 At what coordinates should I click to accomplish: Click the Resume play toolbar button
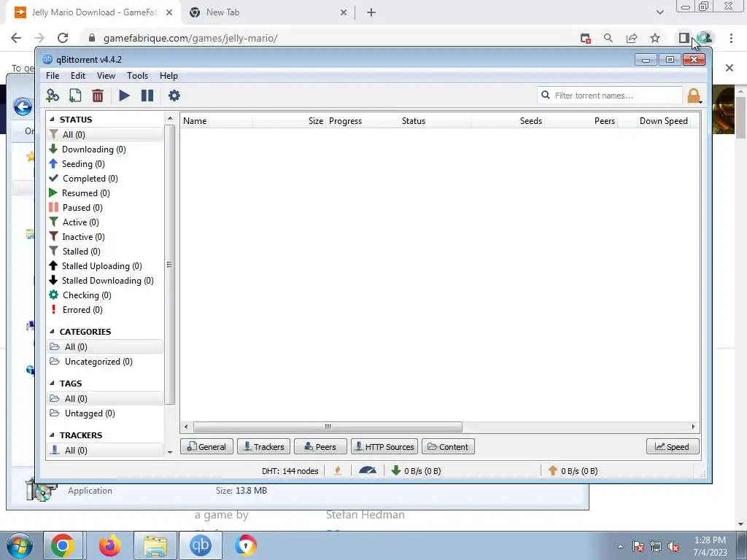tap(124, 96)
